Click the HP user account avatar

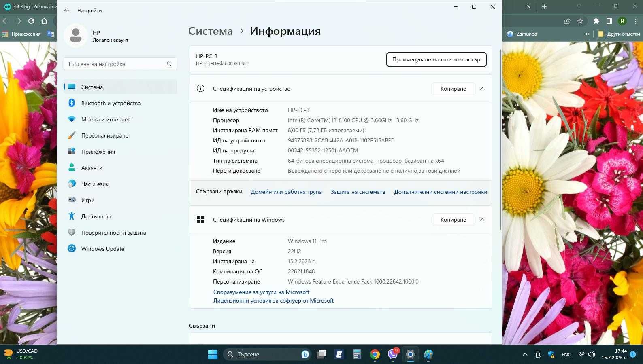76,36
